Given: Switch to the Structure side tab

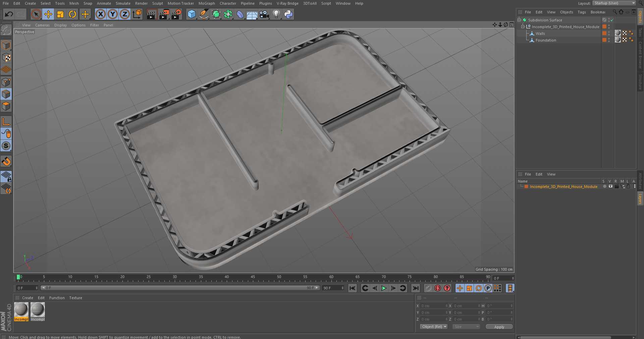Looking at the screenshot, I should (x=640, y=82).
